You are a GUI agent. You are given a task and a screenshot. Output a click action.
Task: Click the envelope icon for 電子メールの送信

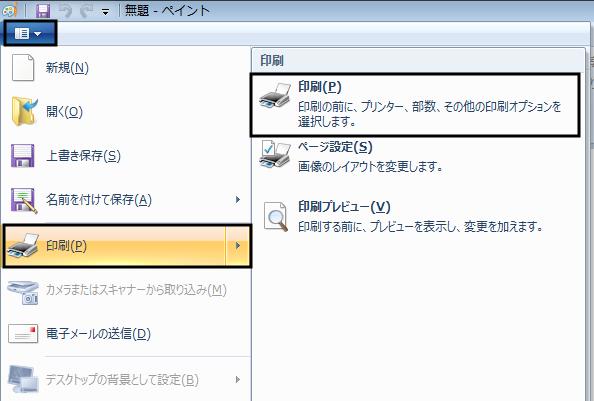click(x=23, y=334)
